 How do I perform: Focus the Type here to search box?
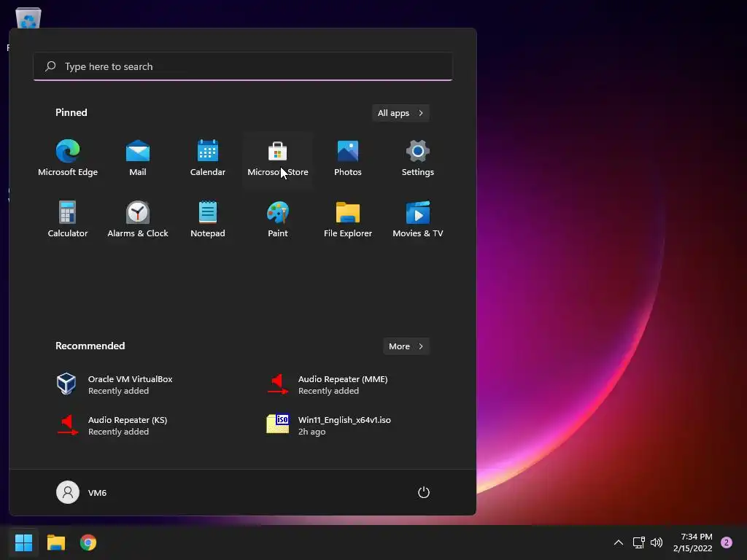(243, 66)
